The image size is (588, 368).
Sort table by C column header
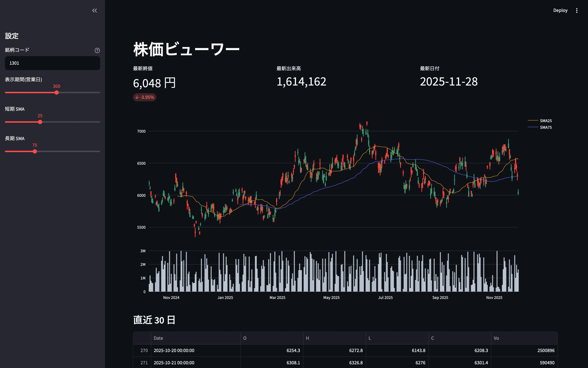point(460,338)
